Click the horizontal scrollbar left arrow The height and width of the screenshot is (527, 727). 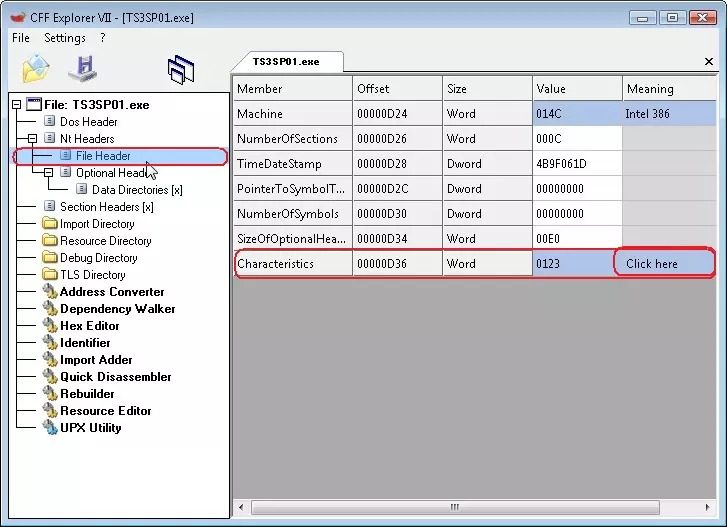point(241,507)
